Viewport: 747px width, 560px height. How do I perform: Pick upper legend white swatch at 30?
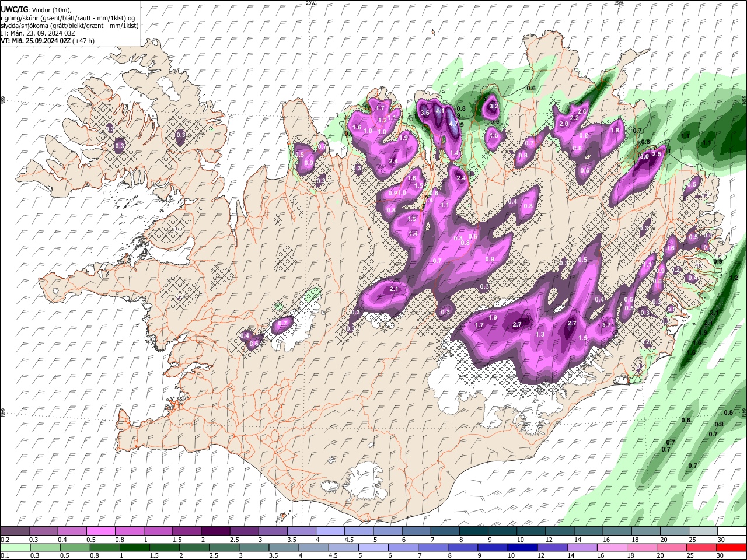(x=732, y=531)
